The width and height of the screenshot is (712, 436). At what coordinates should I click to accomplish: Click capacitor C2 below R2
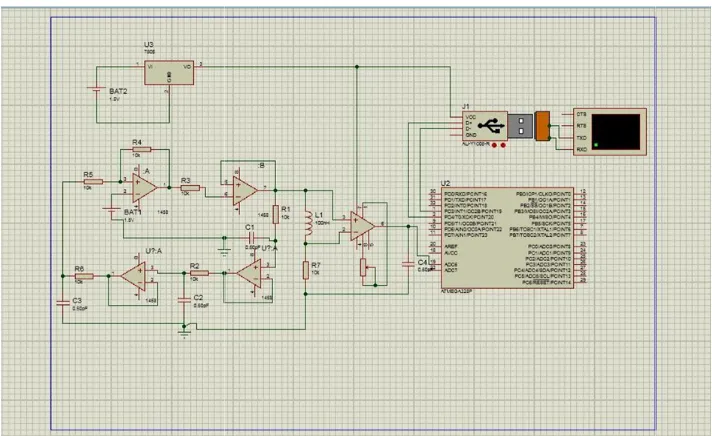(184, 300)
